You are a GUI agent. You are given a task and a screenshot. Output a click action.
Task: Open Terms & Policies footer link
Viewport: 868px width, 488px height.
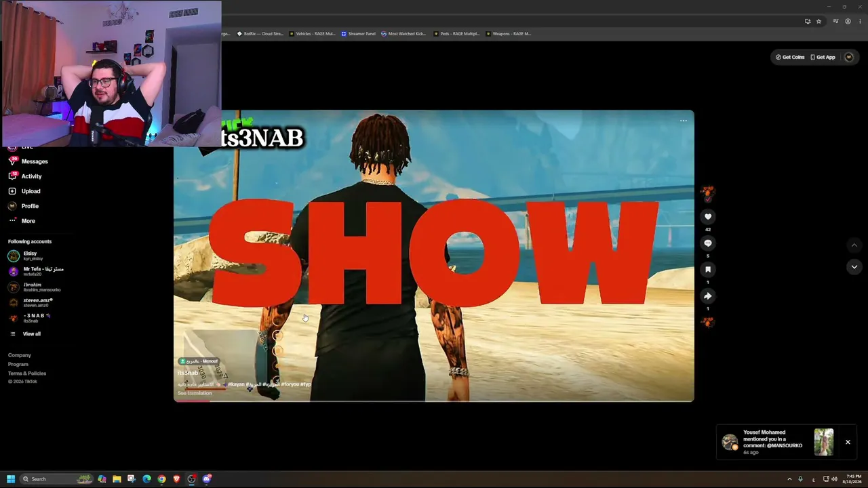[27, 373]
